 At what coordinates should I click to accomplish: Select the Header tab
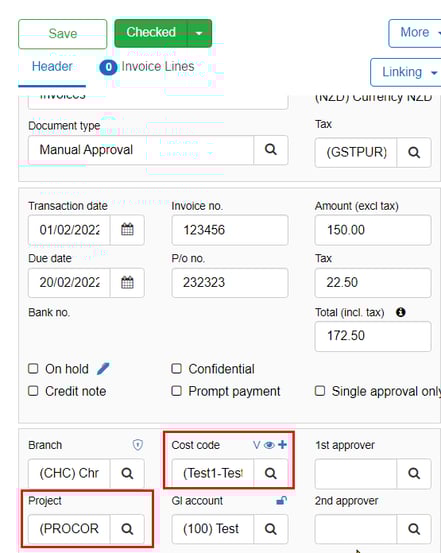52,66
